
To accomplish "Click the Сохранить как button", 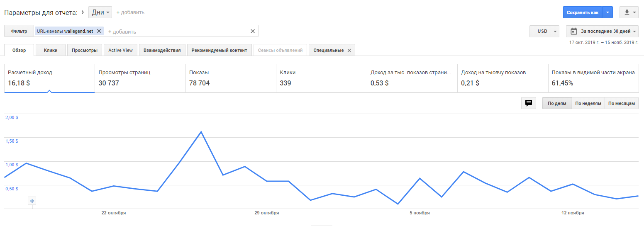I will click(x=582, y=12).
